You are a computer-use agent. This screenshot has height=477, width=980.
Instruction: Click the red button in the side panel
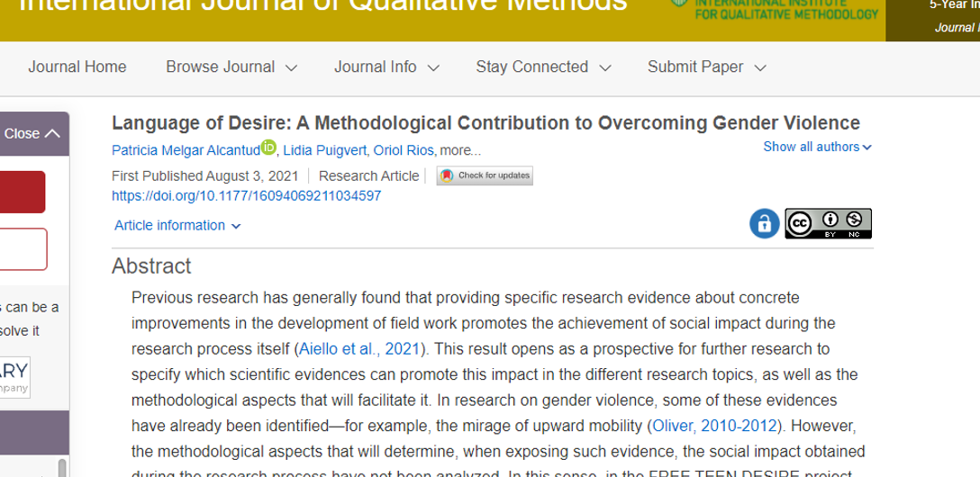[x=23, y=192]
